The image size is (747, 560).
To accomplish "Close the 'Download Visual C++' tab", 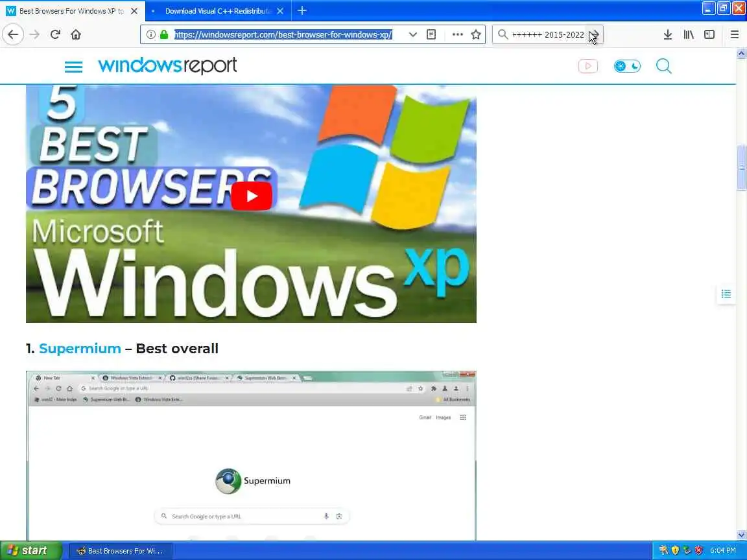I will pyautogui.click(x=280, y=10).
